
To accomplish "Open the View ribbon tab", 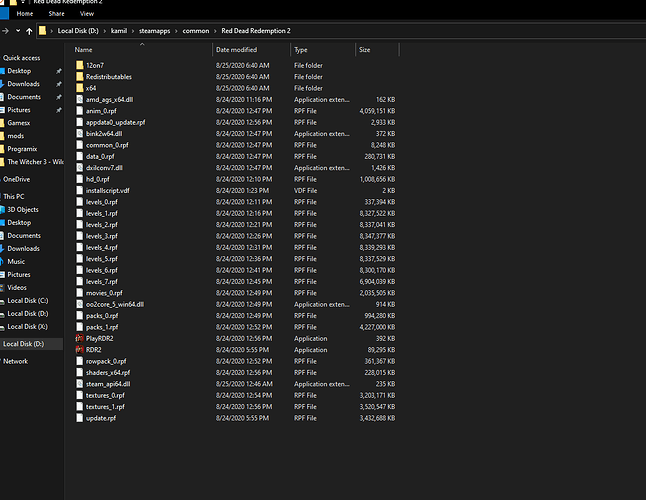I will (x=87, y=14).
